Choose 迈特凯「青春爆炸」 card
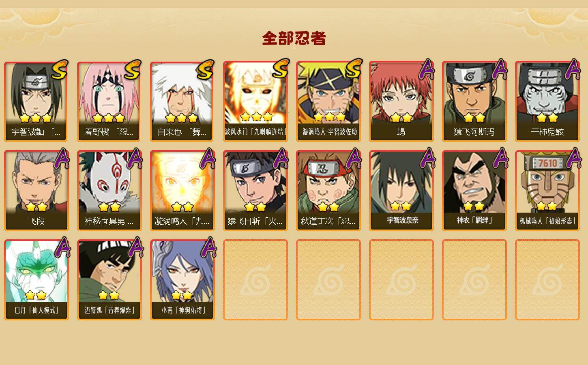Viewport: 588px width, 365px height. (x=109, y=280)
